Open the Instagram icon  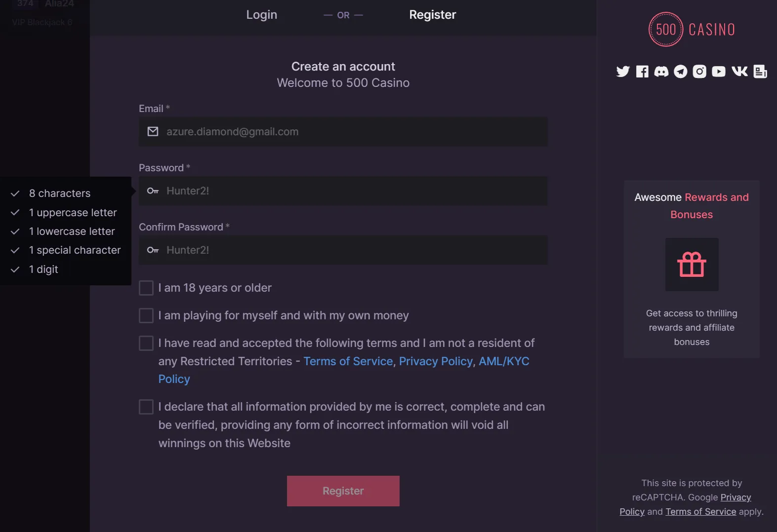(699, 72)
